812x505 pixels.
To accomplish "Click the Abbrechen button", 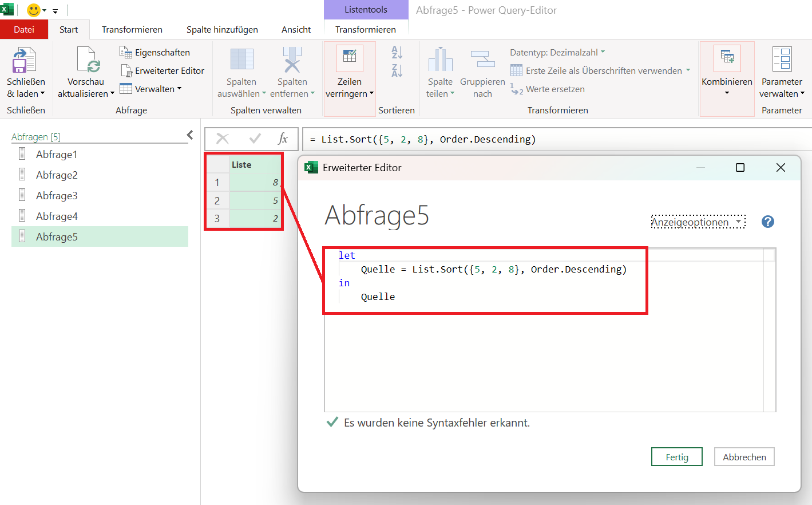I will point(744,457).
